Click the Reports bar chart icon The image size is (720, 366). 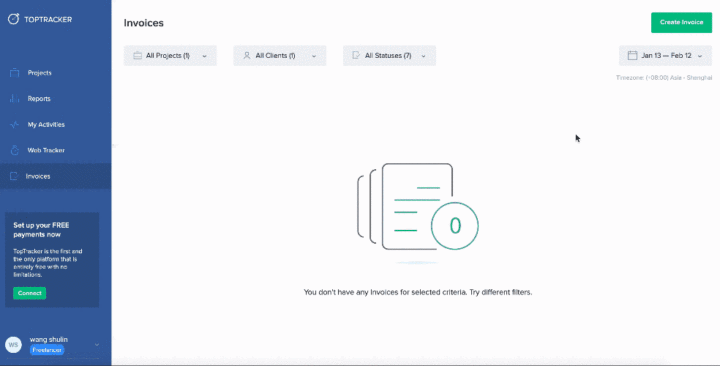tap(14, 98)
